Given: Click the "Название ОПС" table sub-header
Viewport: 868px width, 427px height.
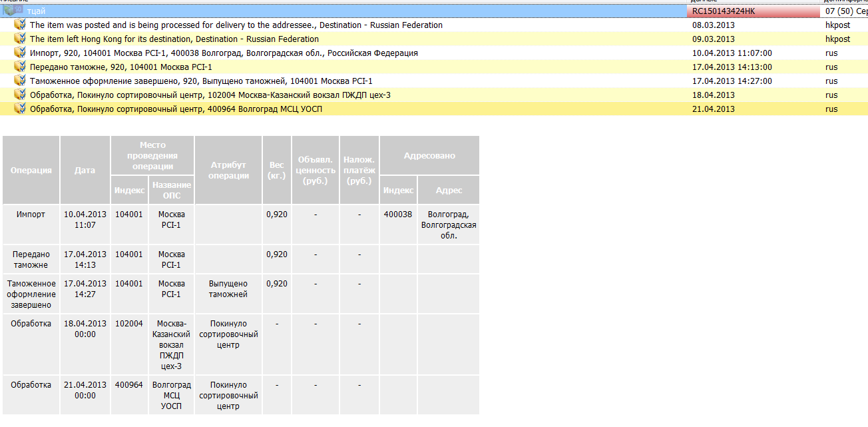Looking at the screenshot, I should click(172, 190).
